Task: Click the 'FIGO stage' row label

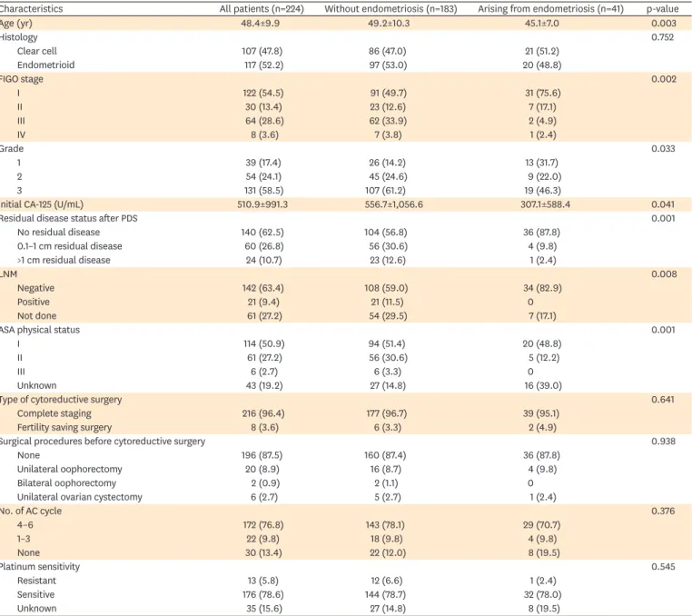Action: pyautogui.click(x=21, y=79)
